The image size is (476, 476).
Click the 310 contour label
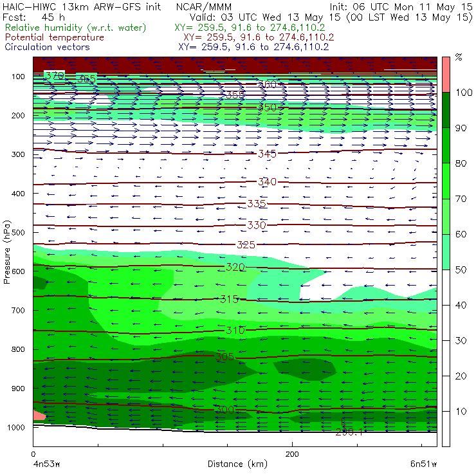(235, 330)
